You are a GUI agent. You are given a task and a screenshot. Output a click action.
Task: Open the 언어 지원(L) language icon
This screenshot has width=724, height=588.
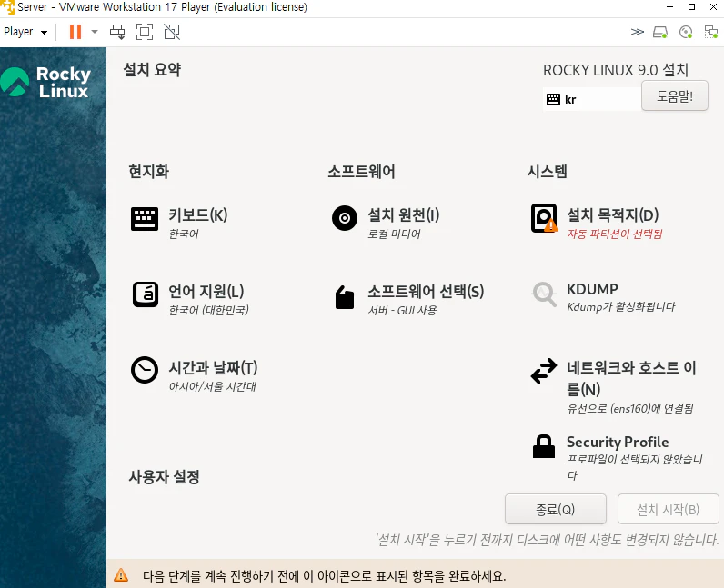[145, 294]
